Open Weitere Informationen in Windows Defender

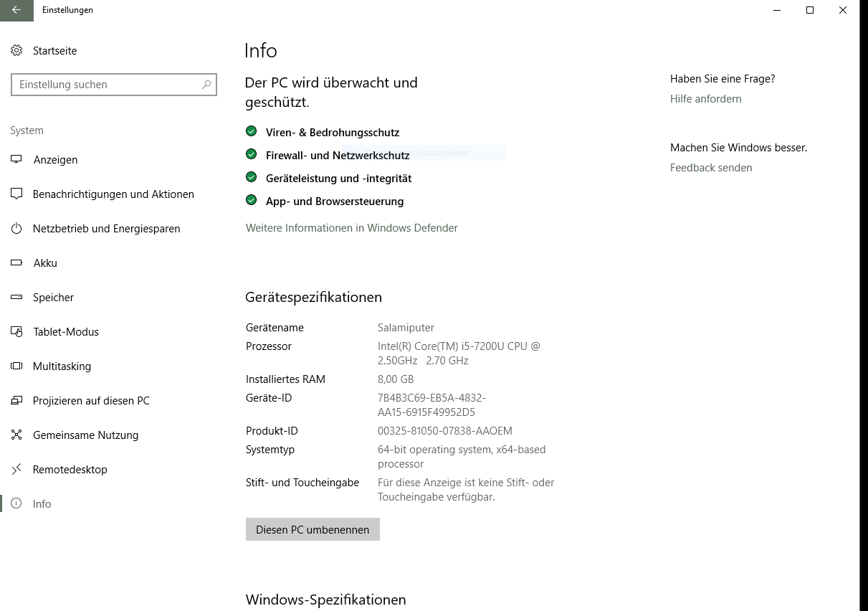click(x=351, y=228)
